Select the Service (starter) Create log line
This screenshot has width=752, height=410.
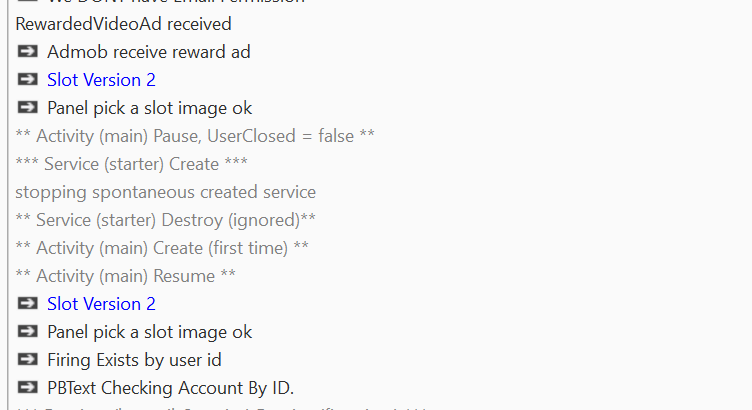[x=132, y=164]
